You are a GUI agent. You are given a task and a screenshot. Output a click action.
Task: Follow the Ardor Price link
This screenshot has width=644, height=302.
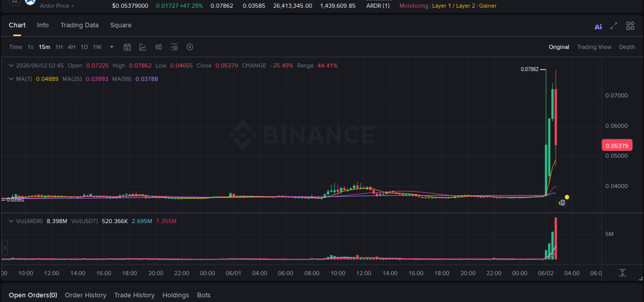[x=57, y=6]
